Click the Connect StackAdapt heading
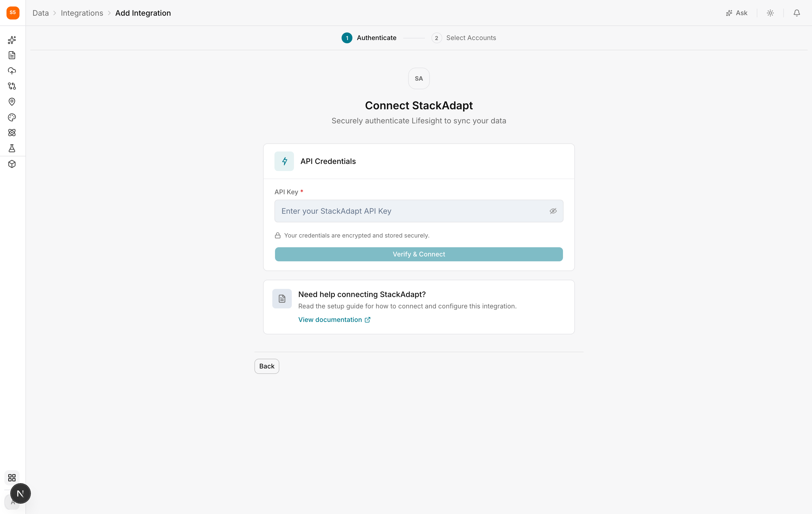Image resolution: width=812 pixels, height=514 pixels. click(419, 106)
